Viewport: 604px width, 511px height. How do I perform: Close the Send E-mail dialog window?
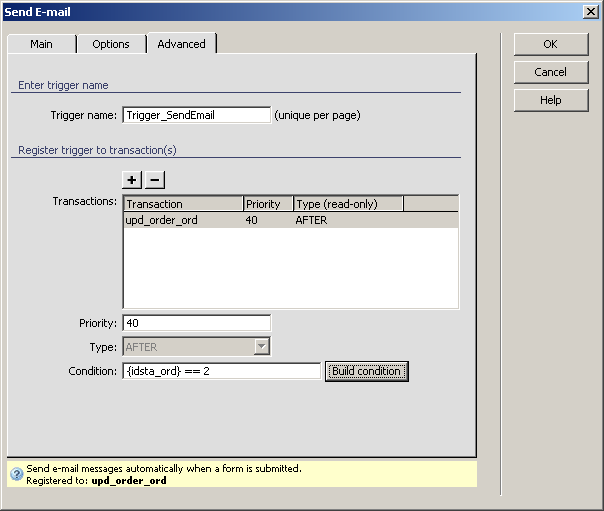(590, 11)
